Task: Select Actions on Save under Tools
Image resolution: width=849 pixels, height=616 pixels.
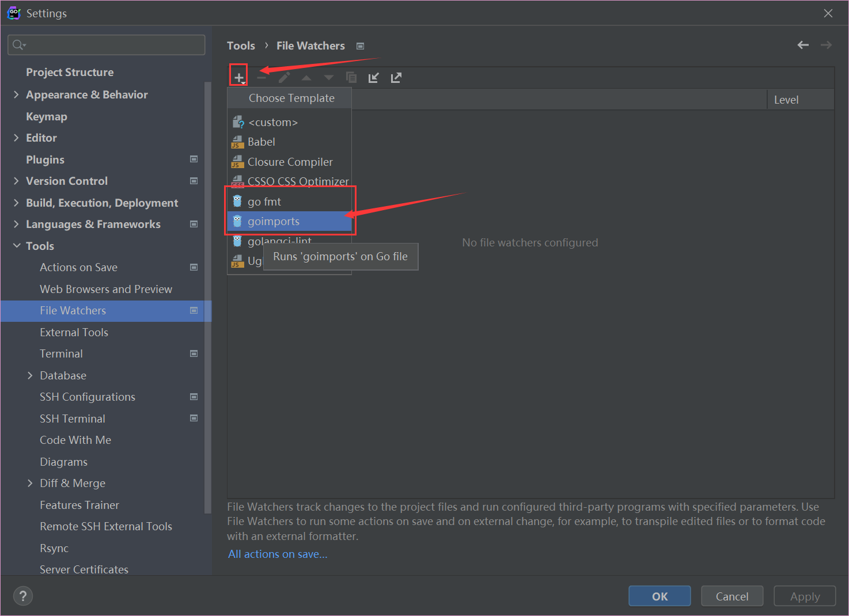Action: [x=78, y=267]
